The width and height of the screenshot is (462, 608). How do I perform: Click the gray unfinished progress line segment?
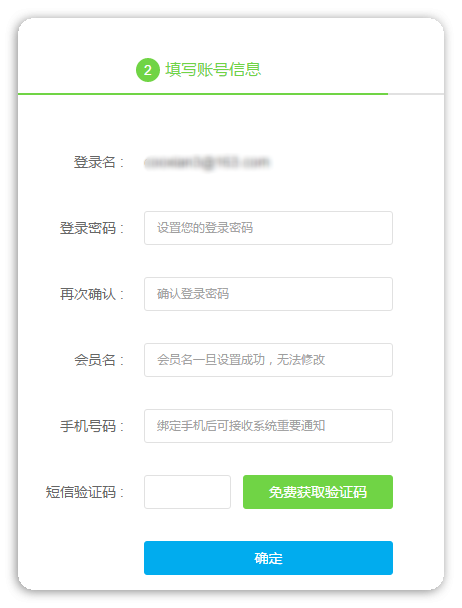[416, 94]
